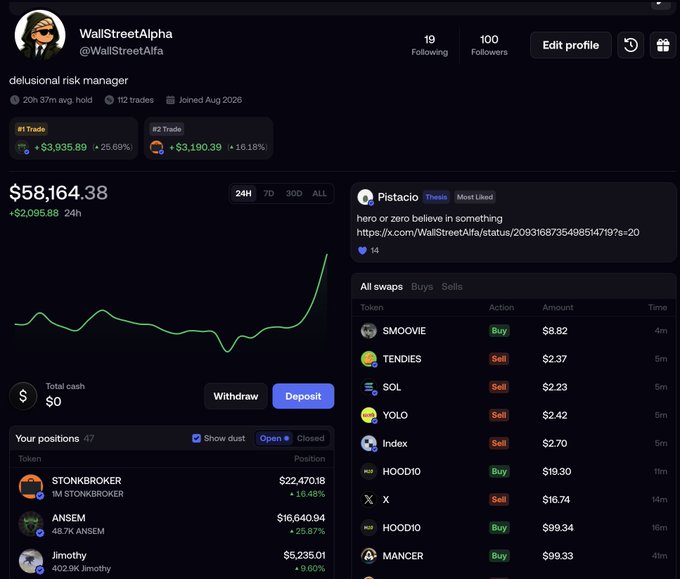The height and width of the screenshot is (579, 680).
Task: Open the #1 Trade card
Action: point(74,139)
